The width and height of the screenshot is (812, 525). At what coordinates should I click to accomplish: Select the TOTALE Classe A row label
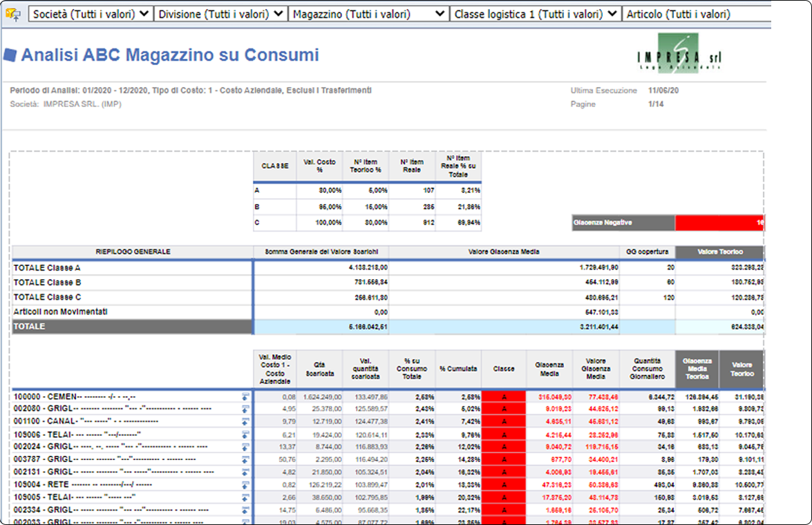47,267
